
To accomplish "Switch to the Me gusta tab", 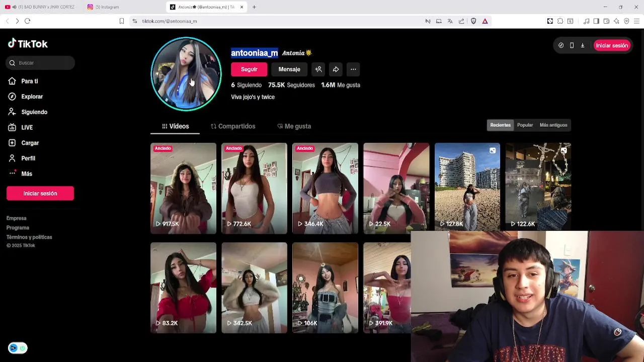I will [294, 126].
